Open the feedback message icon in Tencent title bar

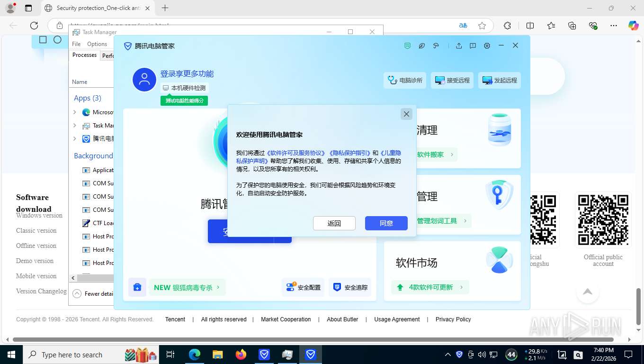(x=473, y=45)
